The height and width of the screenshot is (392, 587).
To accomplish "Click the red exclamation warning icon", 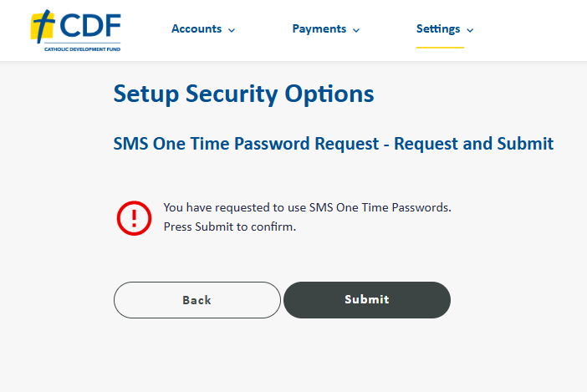I will click(134, 218).
